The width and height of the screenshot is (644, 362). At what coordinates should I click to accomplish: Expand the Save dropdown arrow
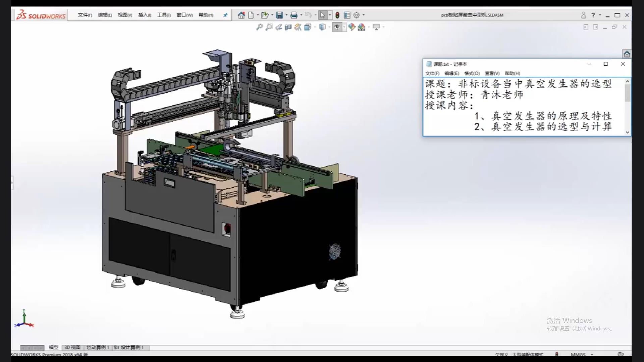(286, 15)
